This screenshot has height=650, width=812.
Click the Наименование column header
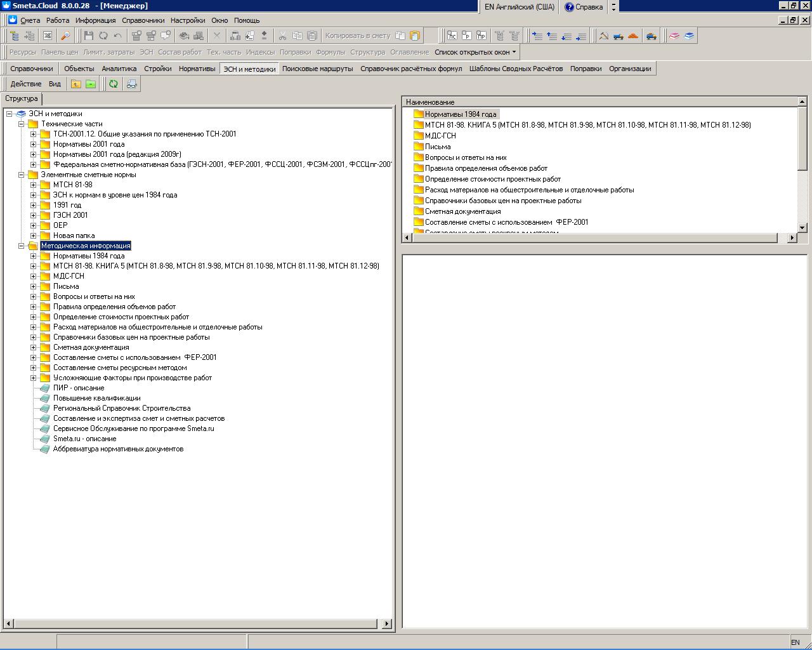pos(599,102)
